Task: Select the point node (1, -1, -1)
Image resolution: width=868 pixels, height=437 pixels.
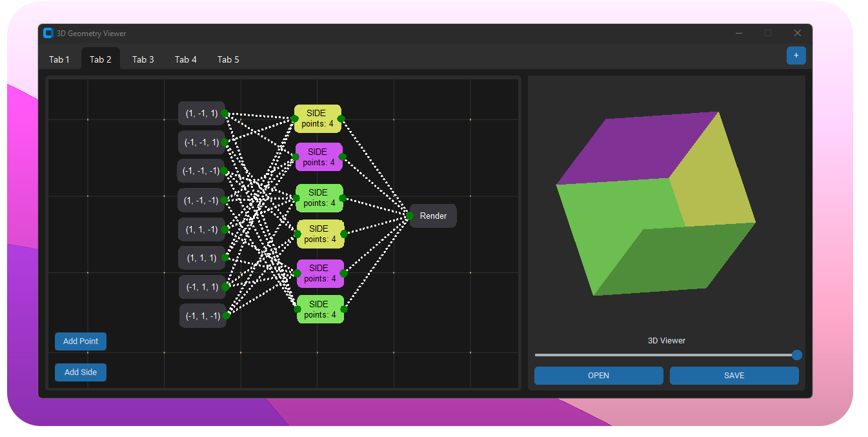Action: coord(201,201)
